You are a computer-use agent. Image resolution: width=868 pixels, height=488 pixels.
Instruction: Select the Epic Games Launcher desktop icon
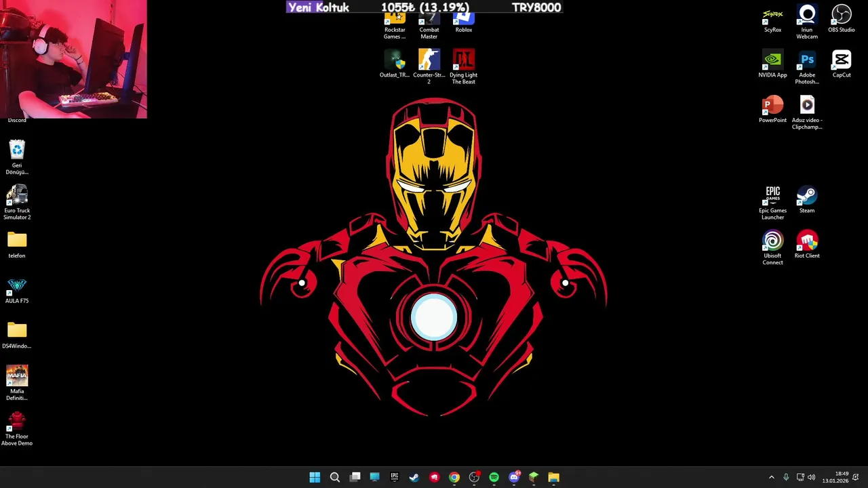coord(772,202)
